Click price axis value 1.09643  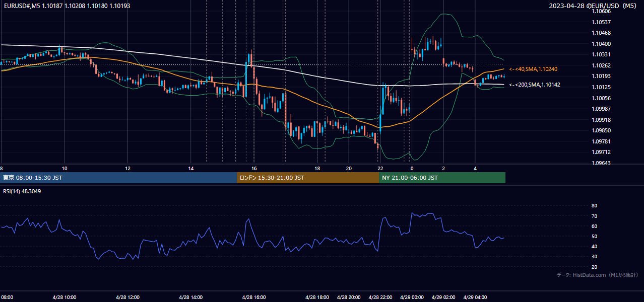coord(602,163)
